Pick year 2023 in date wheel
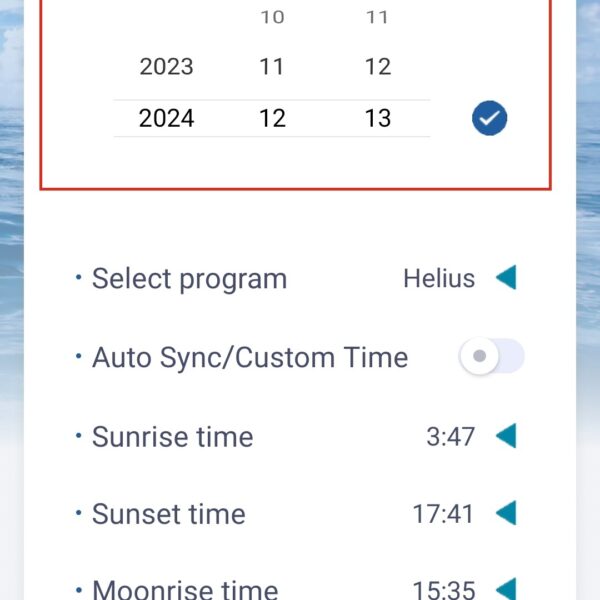Viewport: 600px width, 600px height. [x=166, y=67]
